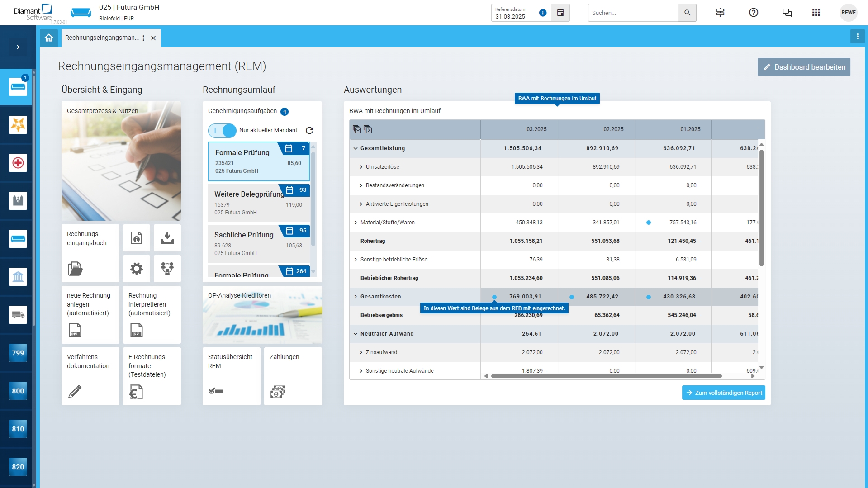Open the Rechnungseingangsbuch tile

(90, 253)
